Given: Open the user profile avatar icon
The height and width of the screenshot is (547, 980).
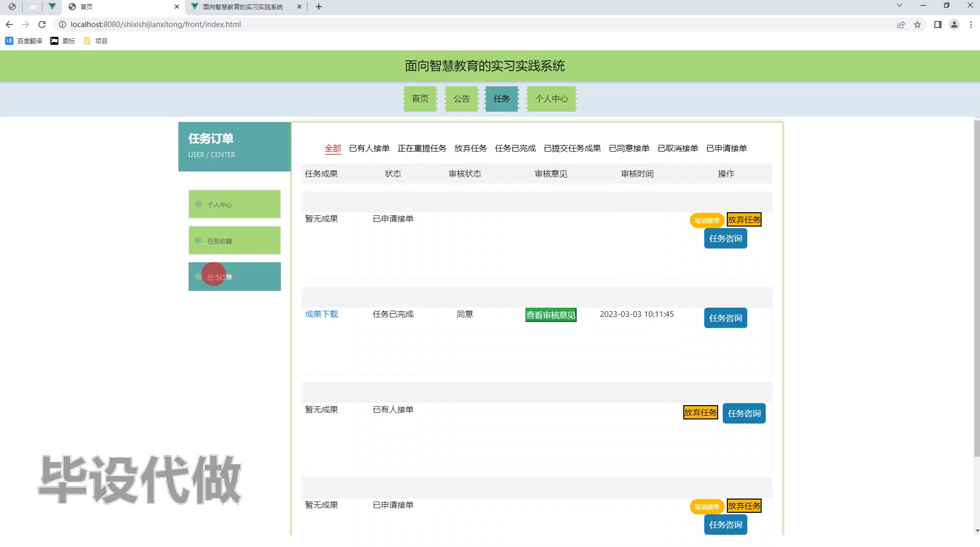Looking at the screenshot, I should [x=954, y=24].
